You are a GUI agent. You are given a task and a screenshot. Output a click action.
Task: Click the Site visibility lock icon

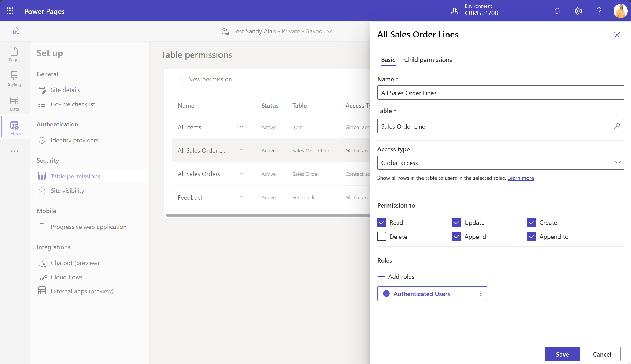(x=42, y=191)
